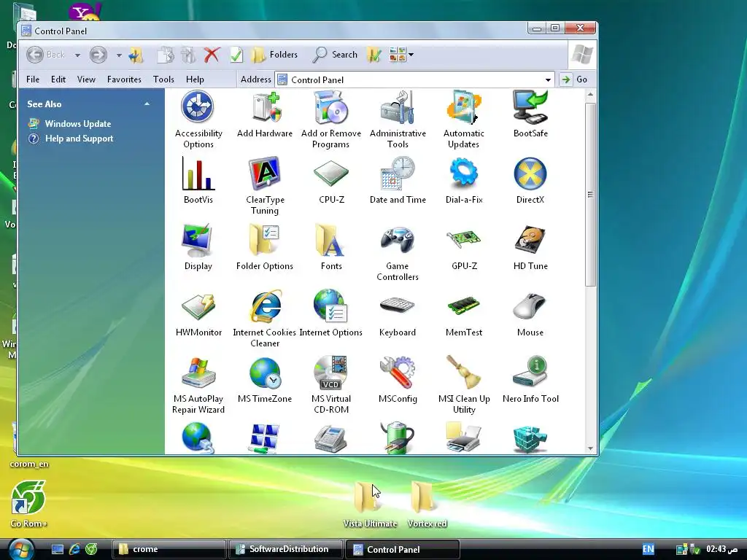Open the Back history dropdown arrow

coord(77,55)
